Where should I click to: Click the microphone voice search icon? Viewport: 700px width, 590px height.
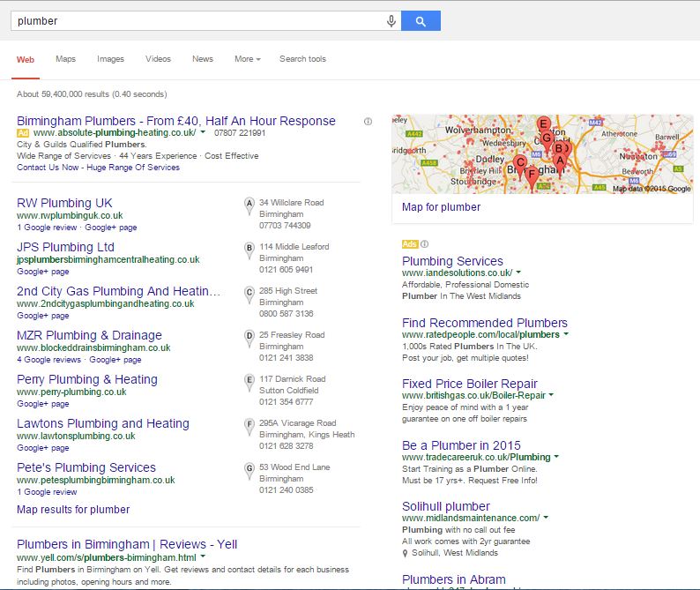point(391,21)
